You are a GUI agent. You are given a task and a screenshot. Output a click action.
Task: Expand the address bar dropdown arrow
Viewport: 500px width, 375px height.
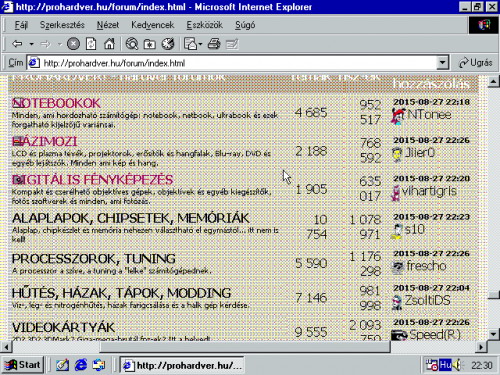click(x=442, y=63)
